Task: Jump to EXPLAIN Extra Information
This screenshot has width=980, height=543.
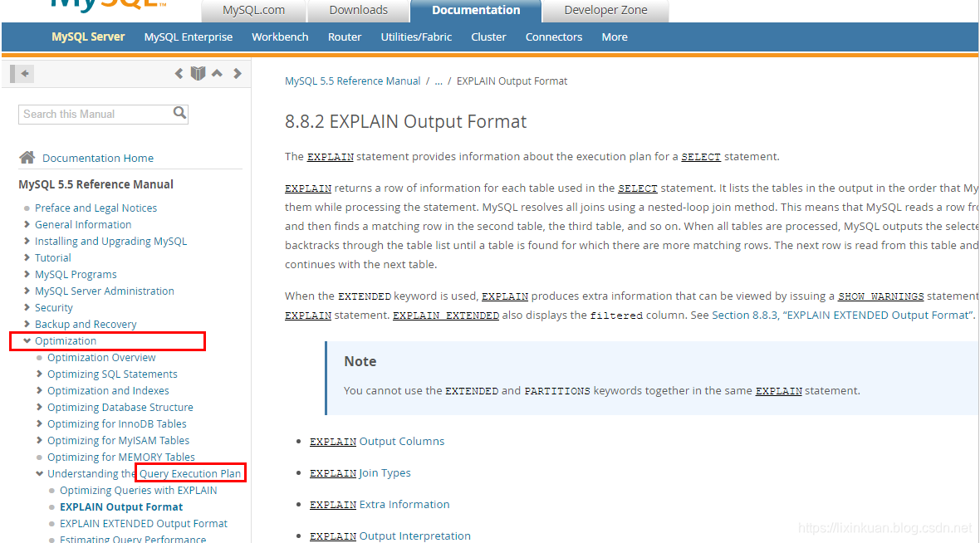Action: tap(380, 504)
